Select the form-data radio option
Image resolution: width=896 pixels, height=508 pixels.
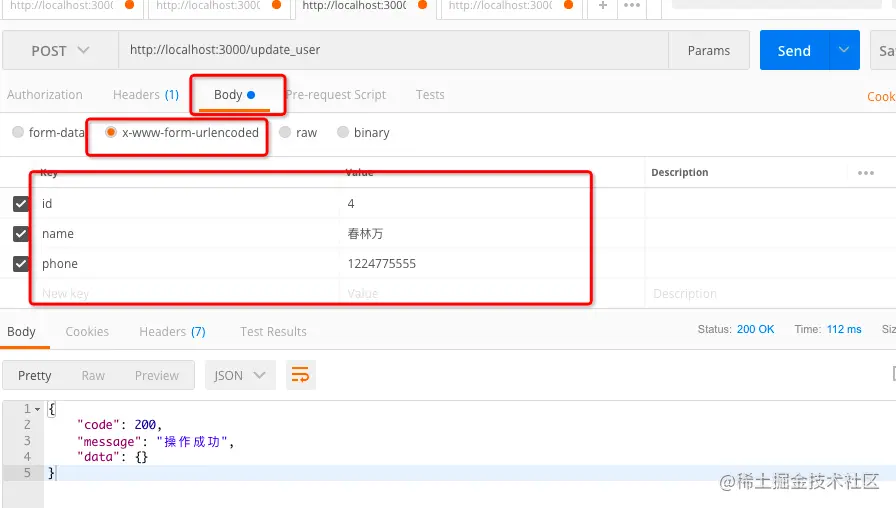point(18,132)
